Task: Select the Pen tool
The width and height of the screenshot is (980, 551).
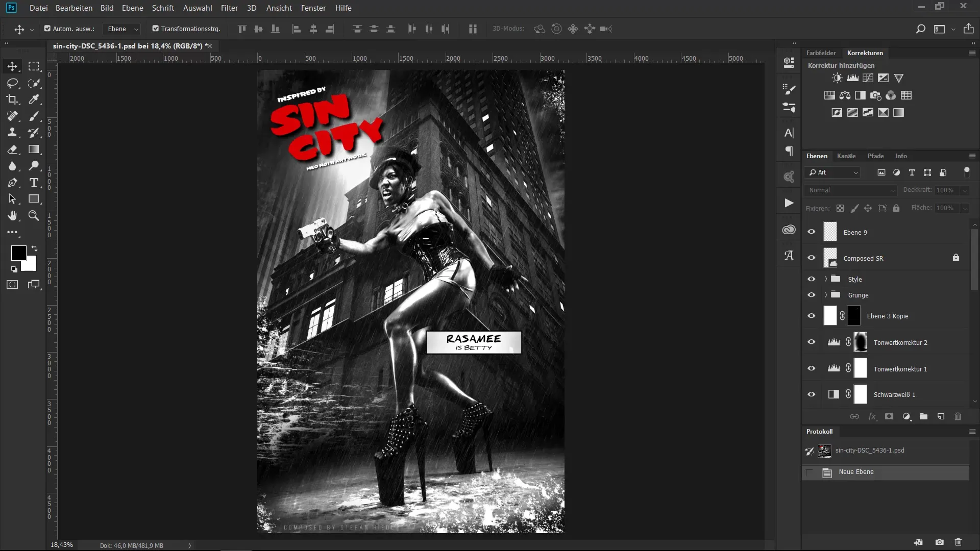Action: pos(12,183)
